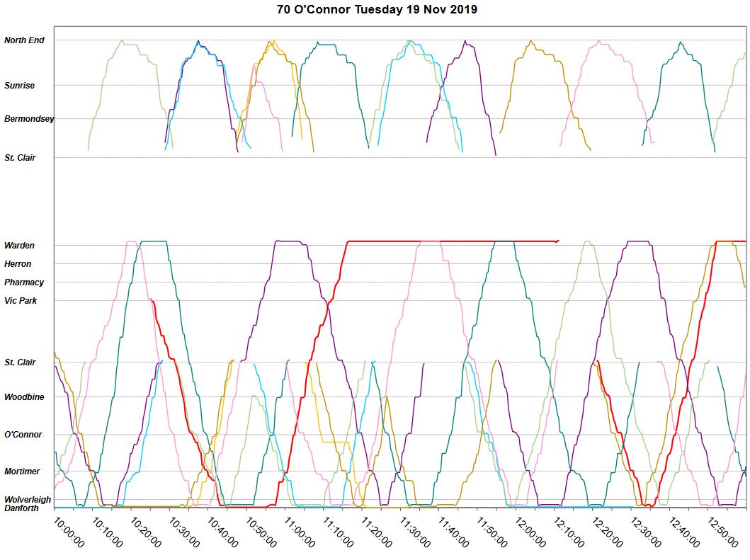Click the Sunrise stop label
750x560 pixels.
click(x=19, y=86)
